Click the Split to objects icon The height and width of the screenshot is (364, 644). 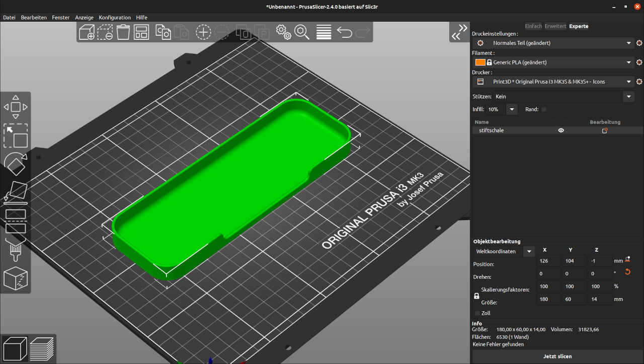tap(244, 32)
